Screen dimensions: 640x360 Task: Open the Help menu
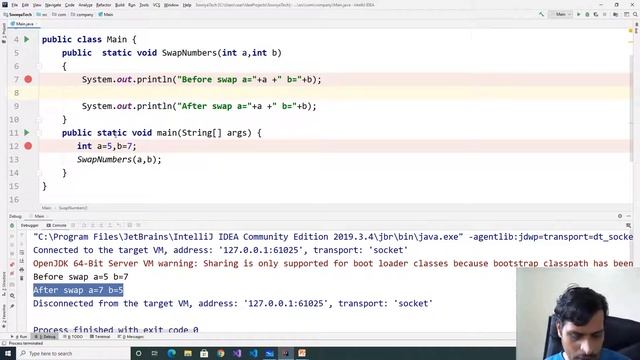click(x=187, y=5)
